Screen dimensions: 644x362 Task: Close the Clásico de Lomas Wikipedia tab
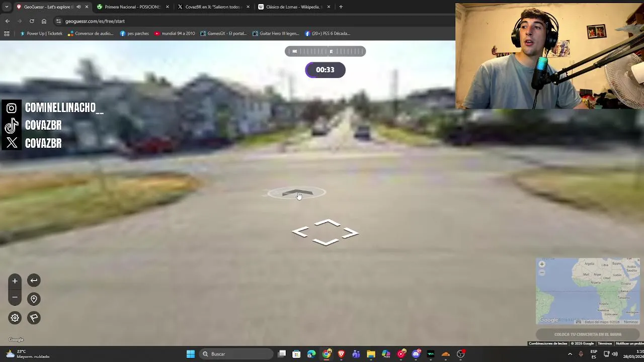pyautogui.click(x=329, y=7)
